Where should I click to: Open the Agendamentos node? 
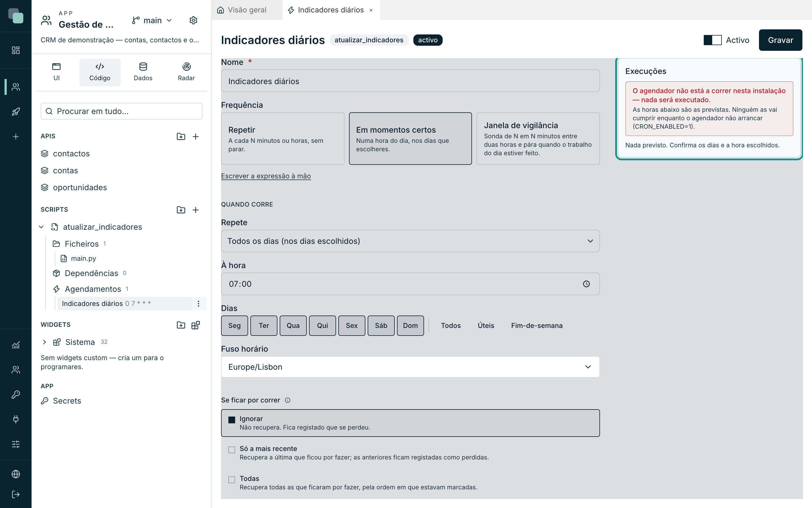[x=92, y=289]
